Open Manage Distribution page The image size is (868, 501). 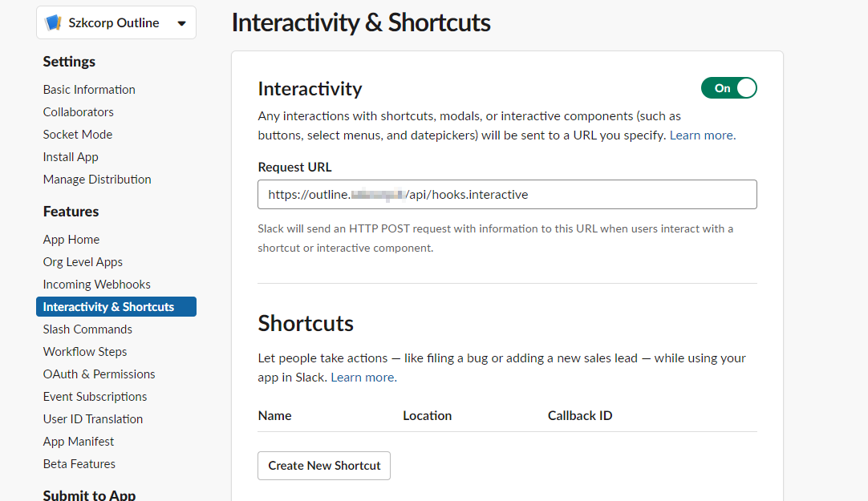97,180
